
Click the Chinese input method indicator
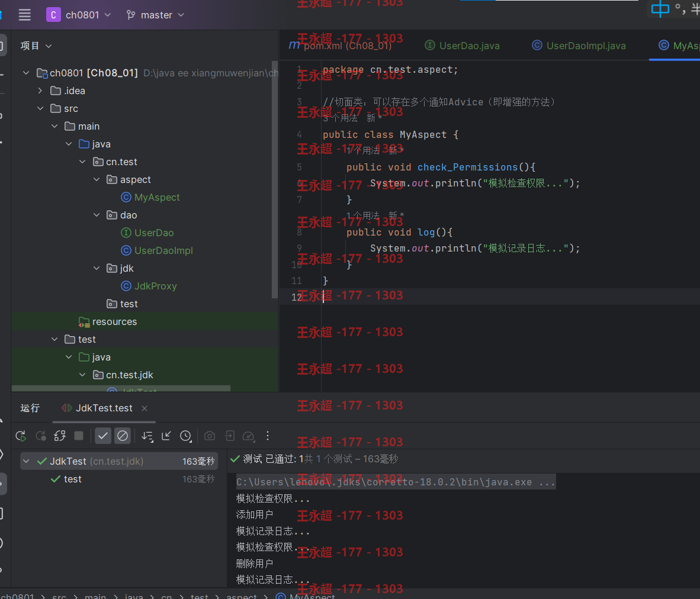(660, 8)
